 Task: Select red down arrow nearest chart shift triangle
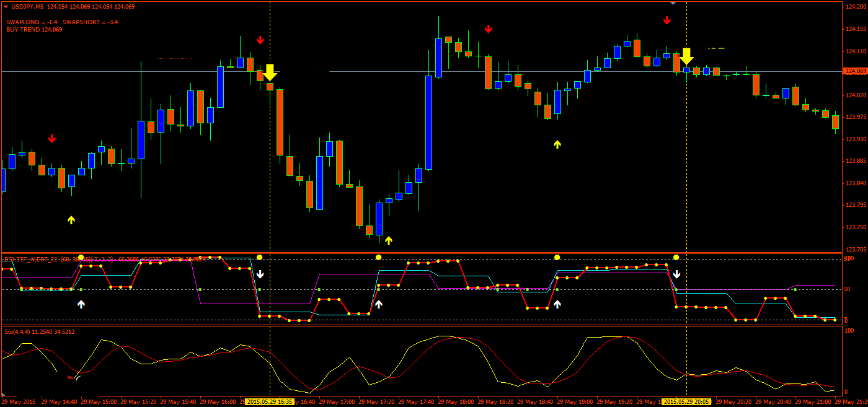(667, 20)
